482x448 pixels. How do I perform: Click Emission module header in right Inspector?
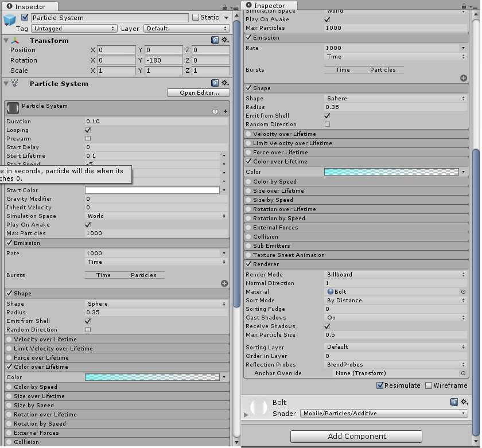click(356, 38)
